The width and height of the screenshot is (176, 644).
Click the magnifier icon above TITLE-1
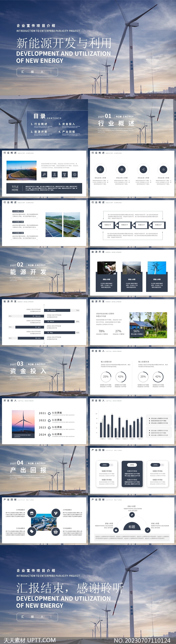44,174
